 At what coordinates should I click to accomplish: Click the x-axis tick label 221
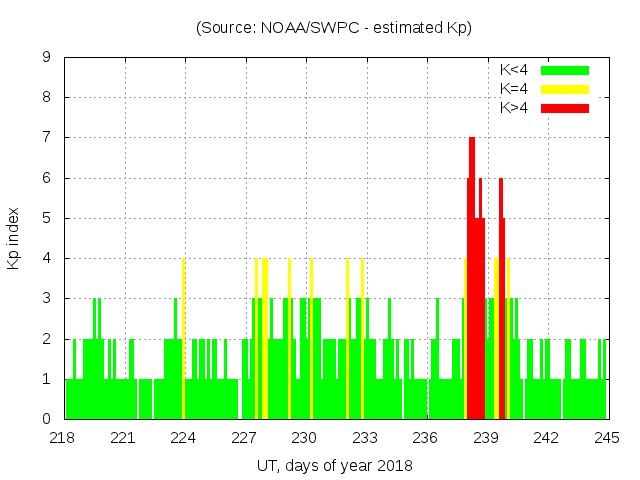[123, 437]
